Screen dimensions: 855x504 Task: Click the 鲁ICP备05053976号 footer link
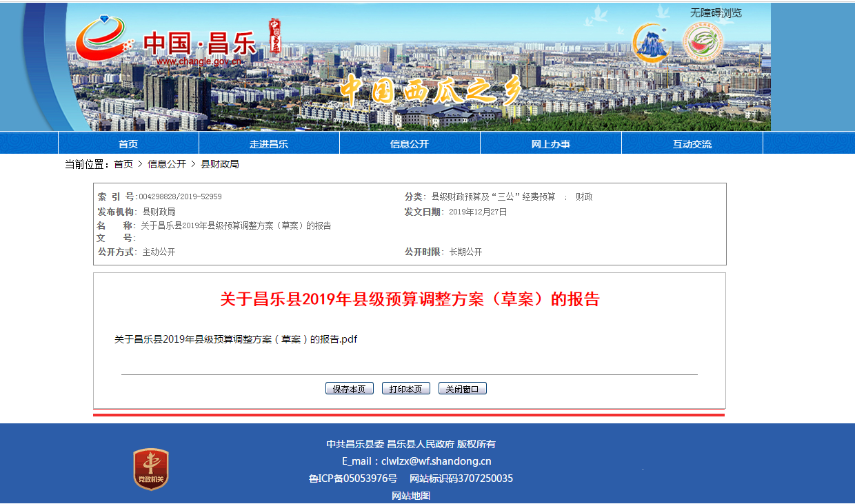point(352,478)
